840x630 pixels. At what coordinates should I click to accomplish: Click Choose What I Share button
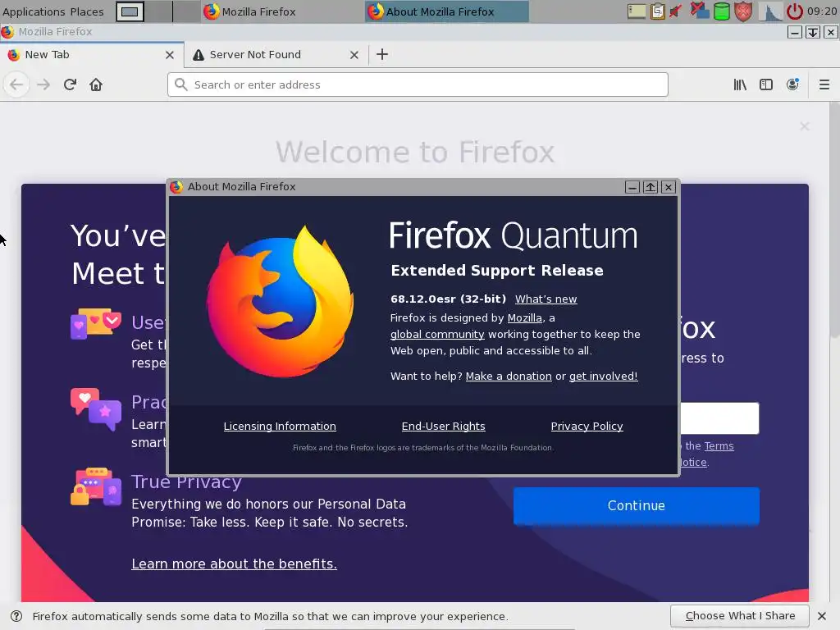(x=740, y=616)
